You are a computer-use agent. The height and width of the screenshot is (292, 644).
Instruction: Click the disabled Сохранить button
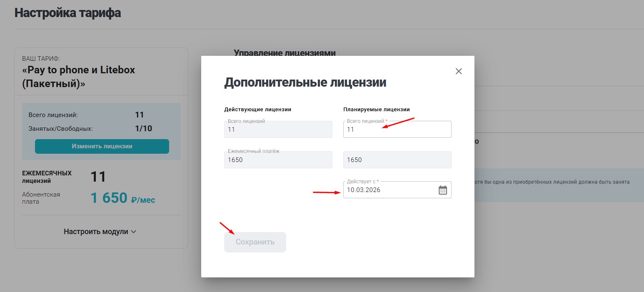(255, 242)
